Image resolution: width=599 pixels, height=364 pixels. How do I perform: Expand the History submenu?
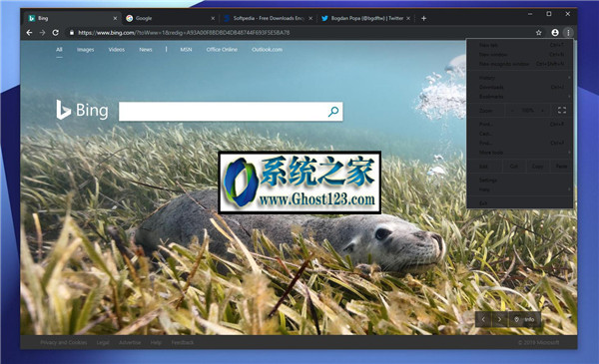[520, 78]
